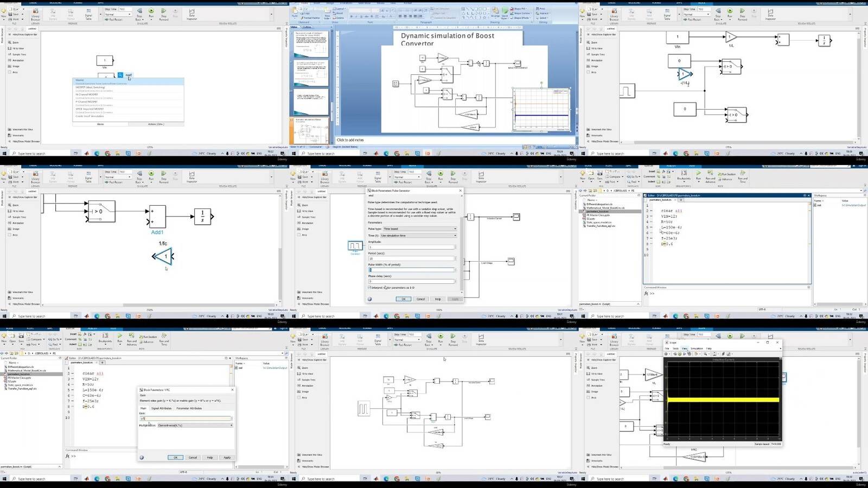This screenshot has width=868, height=488.
Task: Click Run and Time in the Editor frame with highlighted title bar
Action: pyautogui.click(x=743, y=176)
